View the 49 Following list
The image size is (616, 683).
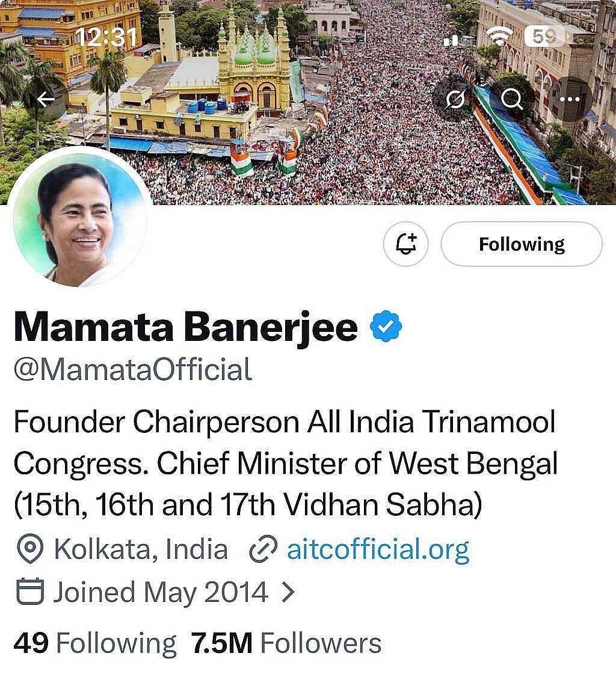pyautogui.click(x=94, y=643)
